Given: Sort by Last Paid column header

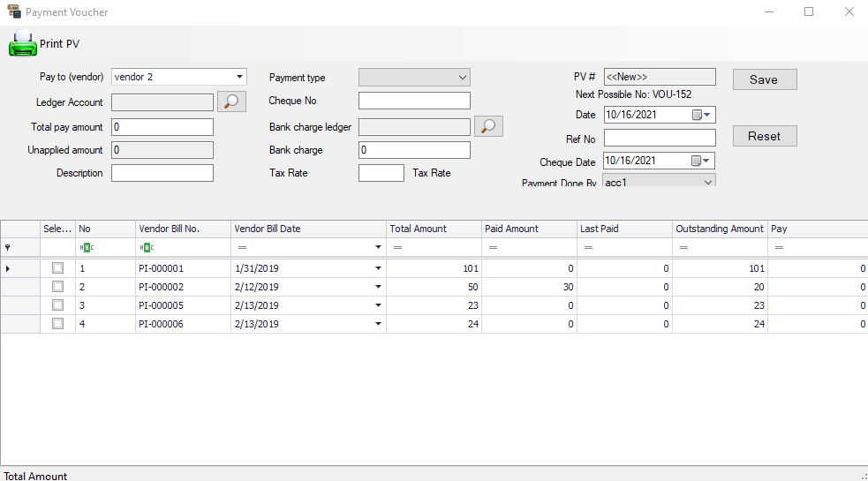Looking at the screenshot, I should coord(624,229).
